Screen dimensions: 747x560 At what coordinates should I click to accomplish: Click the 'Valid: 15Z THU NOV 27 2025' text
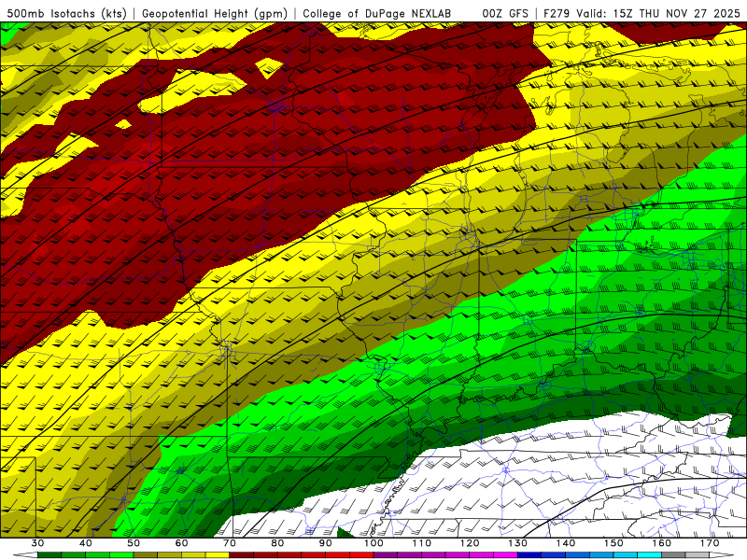[658, 14]
